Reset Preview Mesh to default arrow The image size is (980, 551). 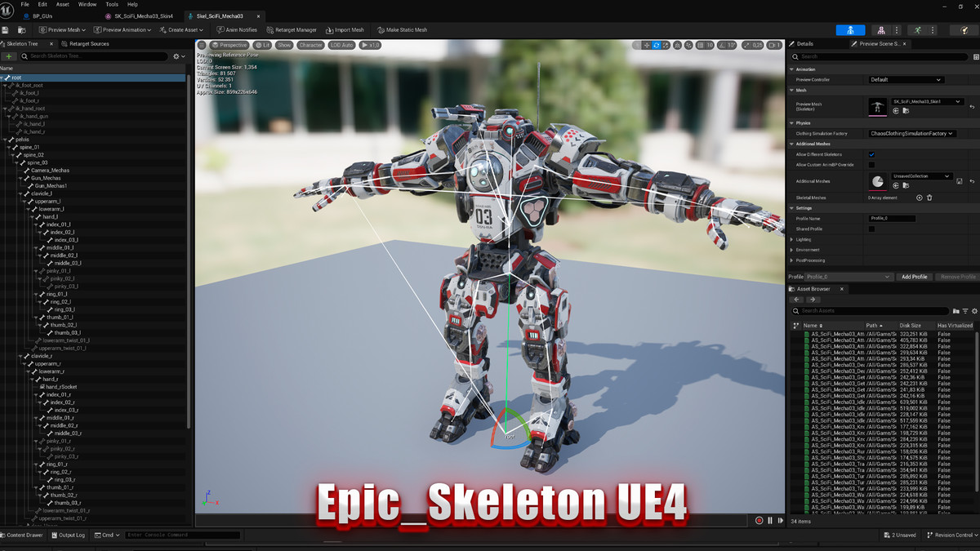972,107
